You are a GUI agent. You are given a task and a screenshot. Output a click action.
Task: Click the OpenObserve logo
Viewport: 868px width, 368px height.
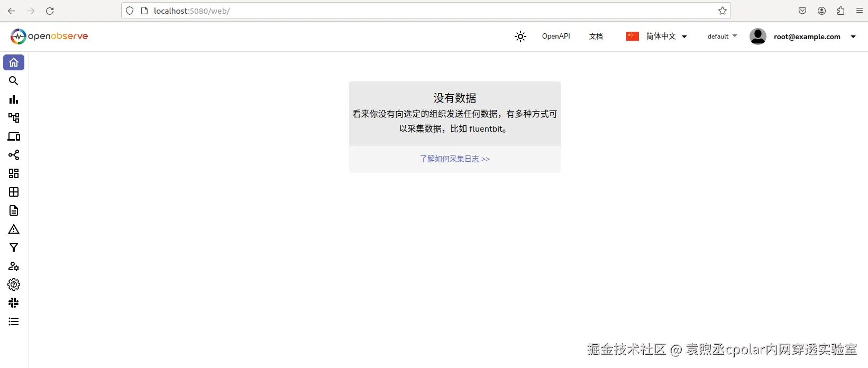49,36
